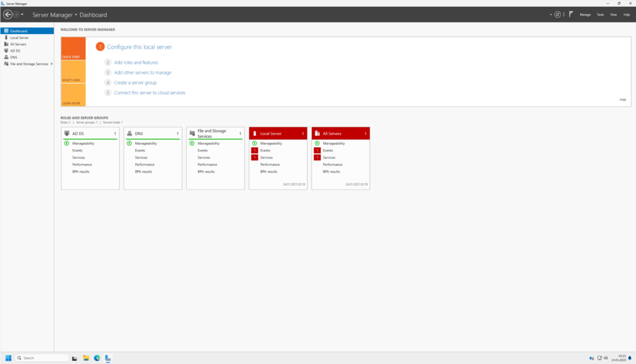636x364 pixels.
Task: Switch to the LEARN MORE tile
Action: (73, 95)
